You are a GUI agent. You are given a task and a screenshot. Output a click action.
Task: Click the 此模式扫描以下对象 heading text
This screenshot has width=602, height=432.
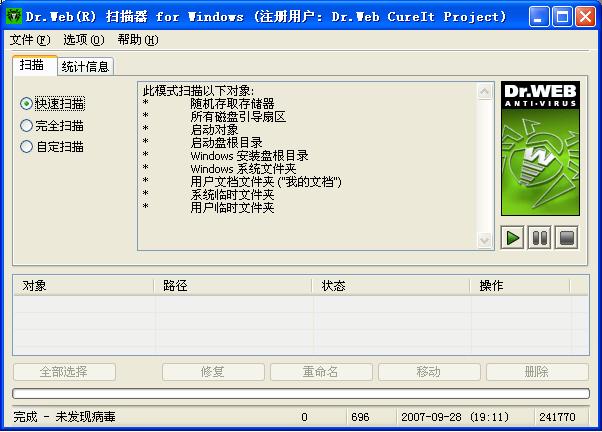(x=198, y=91)
